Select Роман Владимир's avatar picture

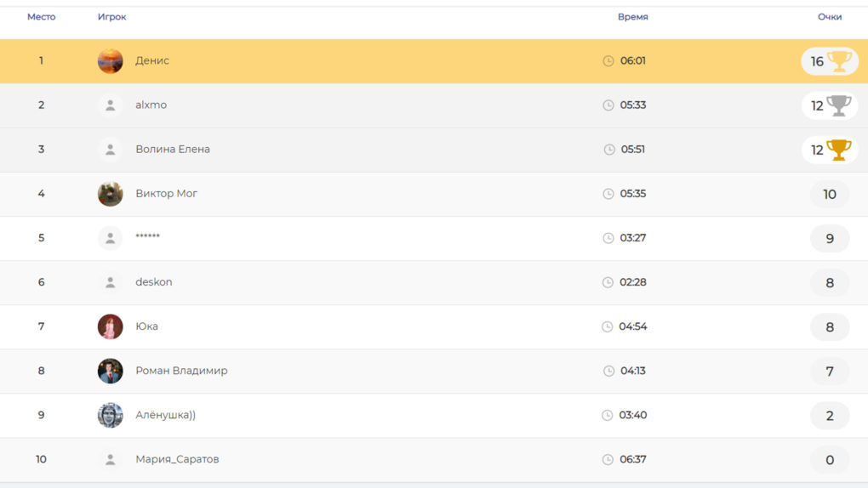(111, 371)
